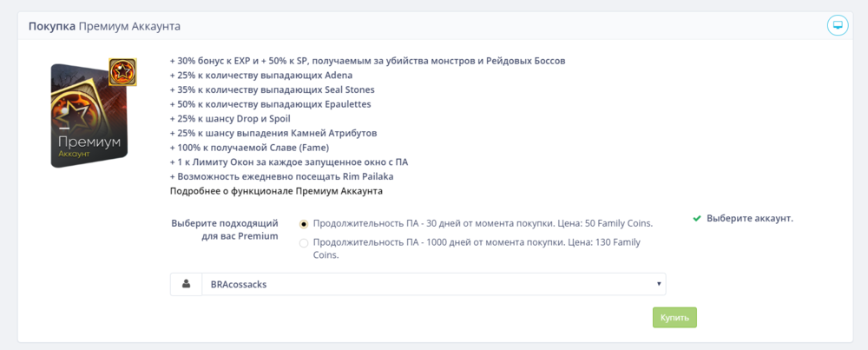Click the arrow of the account selector
This screenshot has height=350, width=868.
pos(660,284)
